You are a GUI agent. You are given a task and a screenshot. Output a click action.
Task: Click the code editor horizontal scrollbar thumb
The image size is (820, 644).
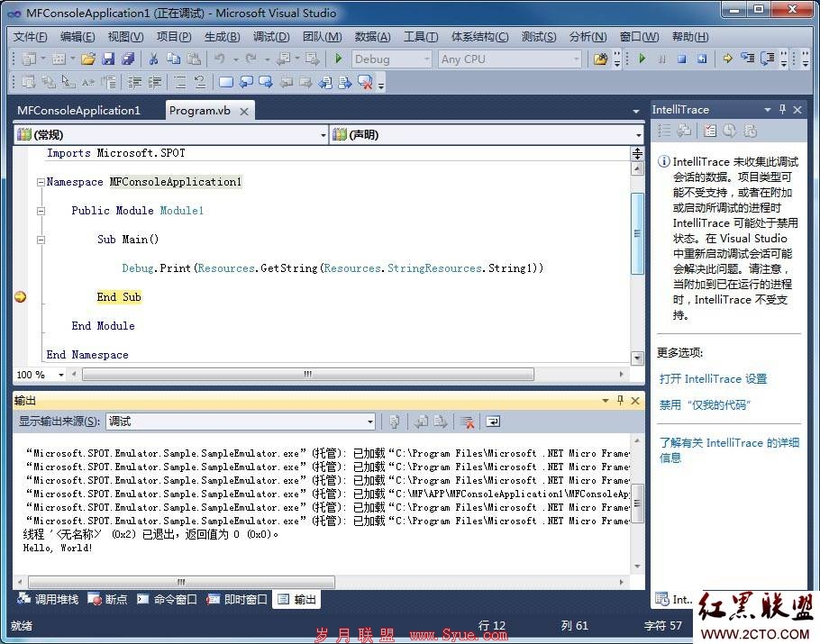tap(308, 375)
